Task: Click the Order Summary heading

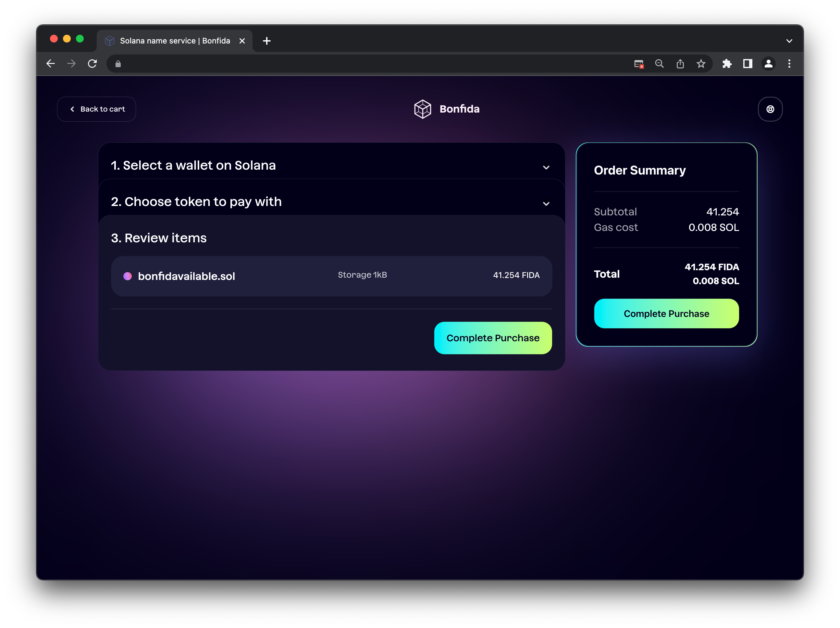Action: coord(640,170)
